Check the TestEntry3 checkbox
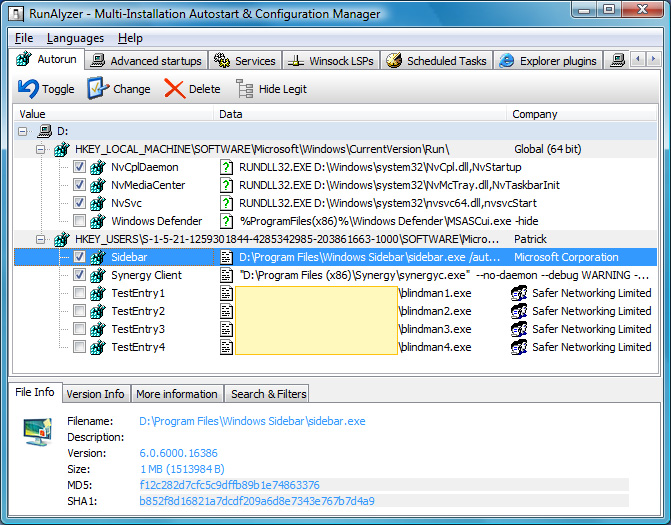 pos(79,329)
